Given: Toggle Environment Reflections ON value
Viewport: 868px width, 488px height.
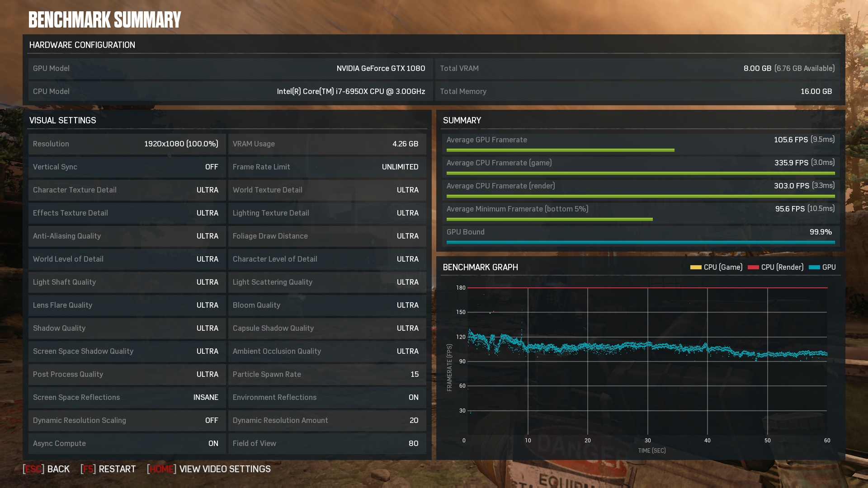Looking at the screenshot, I should tap(413, 397).
